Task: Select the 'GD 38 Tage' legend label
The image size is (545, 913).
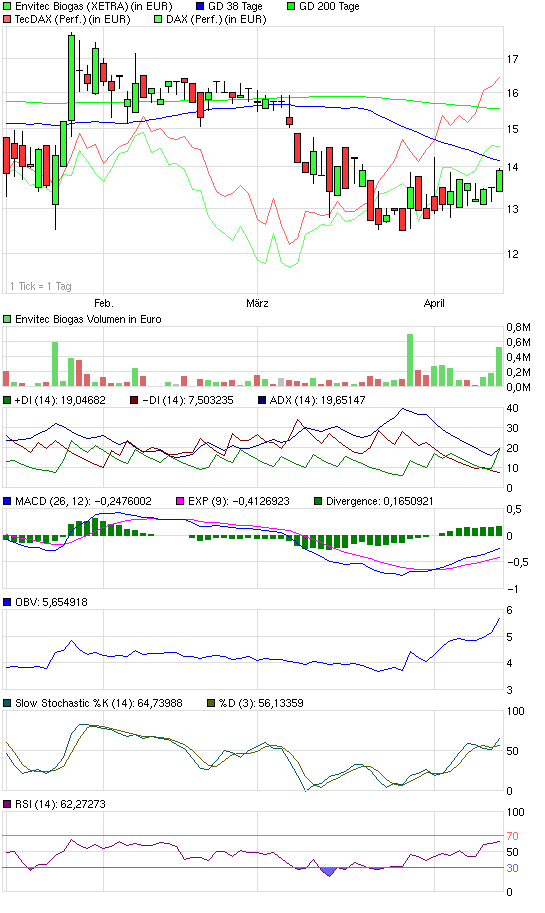Action: click(235, 6)
